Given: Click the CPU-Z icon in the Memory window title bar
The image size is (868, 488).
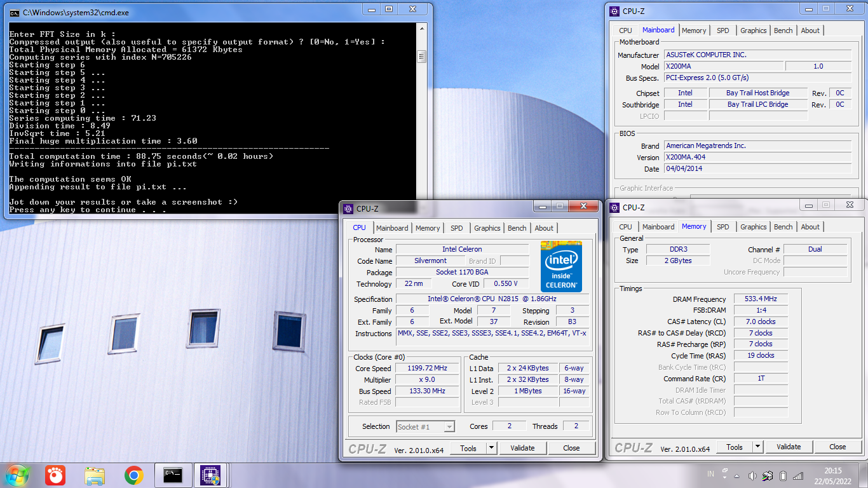Looking at the screenshot, I should [614, 207].
